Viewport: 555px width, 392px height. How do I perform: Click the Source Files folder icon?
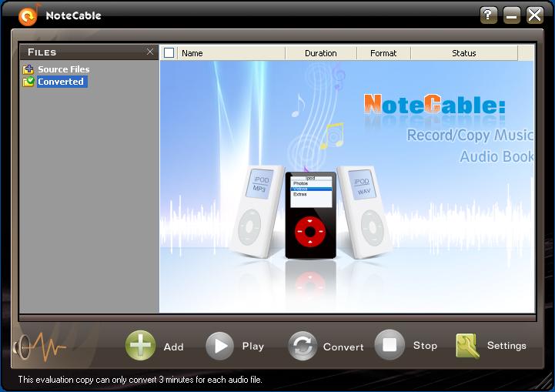tap(28, 69)
